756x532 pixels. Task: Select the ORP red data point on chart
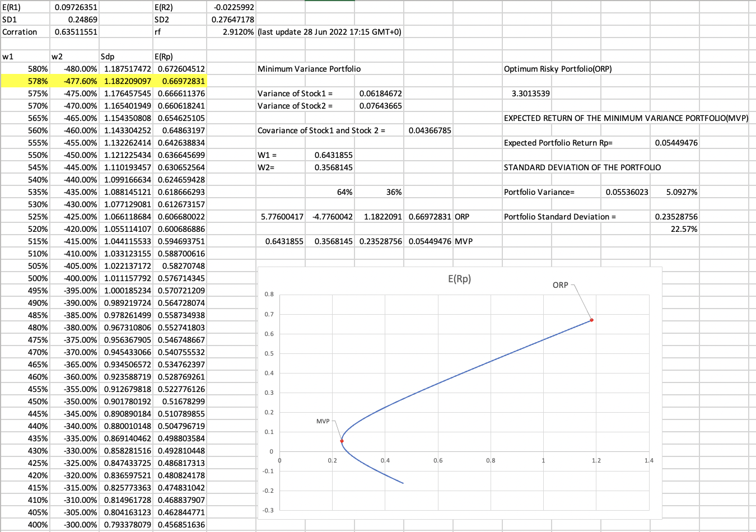pyautogui.click(x=591, y=320)
